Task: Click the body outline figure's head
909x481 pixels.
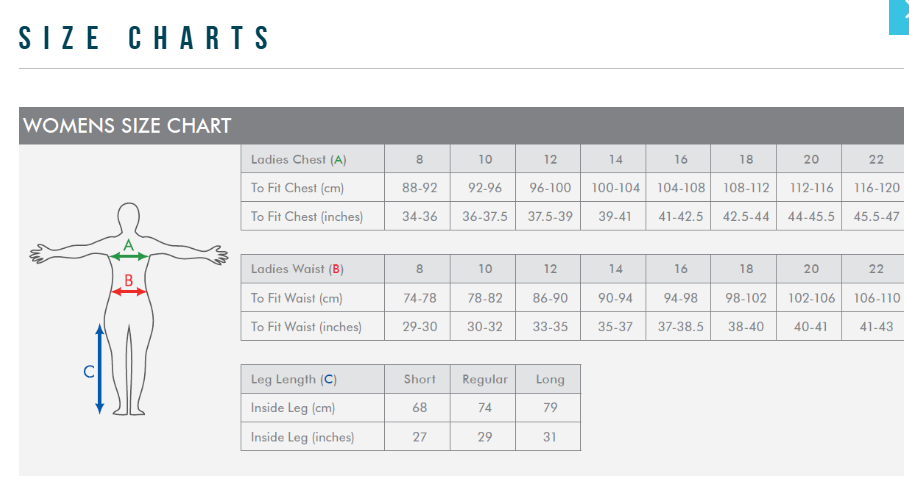Action: (x=128, y=218)
